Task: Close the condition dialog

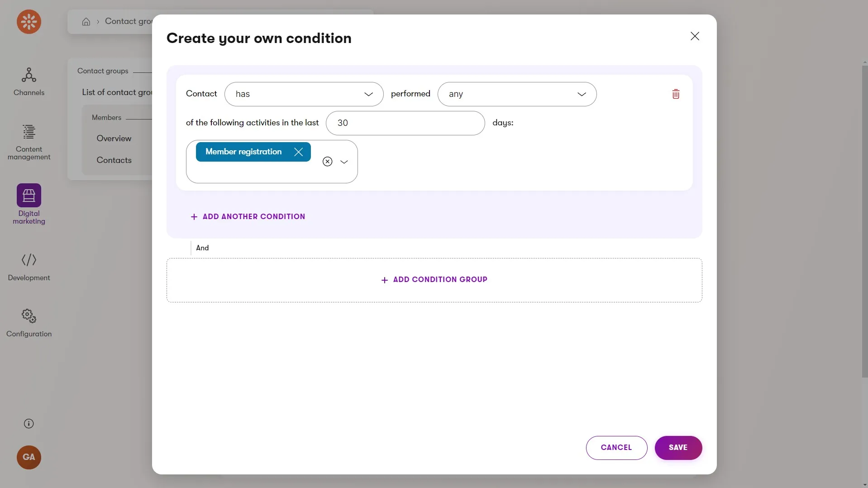Action: [x=695, y=36]
